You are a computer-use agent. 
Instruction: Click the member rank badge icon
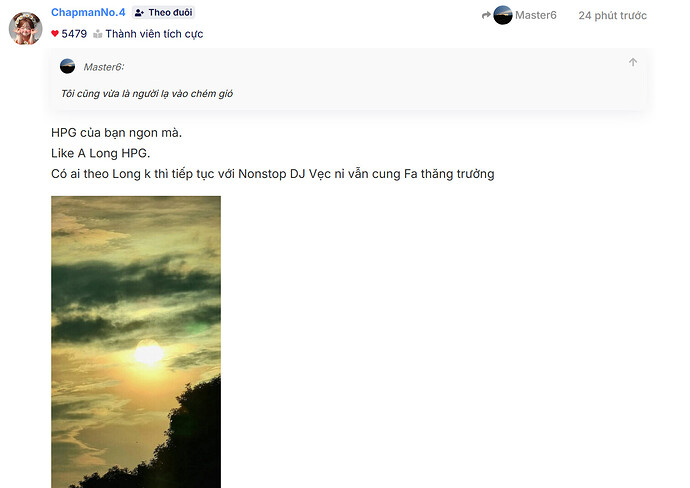click(x=98, y=34)
